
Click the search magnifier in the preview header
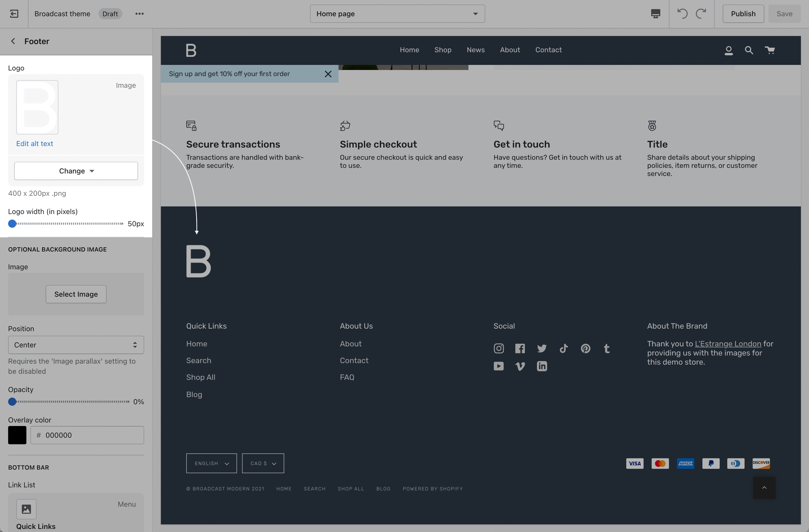(x=749, y=50)
